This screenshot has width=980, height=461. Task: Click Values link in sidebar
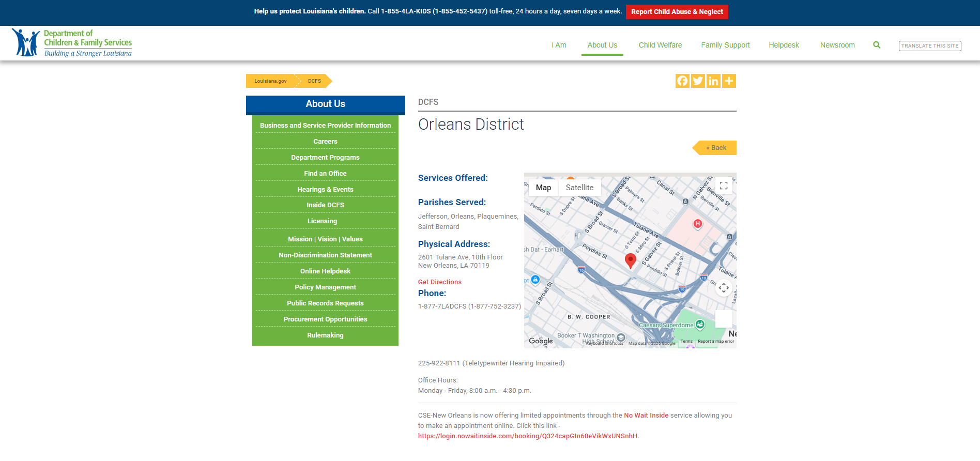click(x=353, y=239)
